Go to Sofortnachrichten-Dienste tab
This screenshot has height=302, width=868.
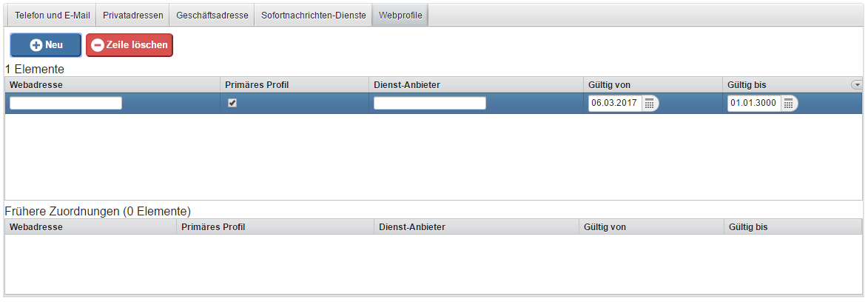[313, 16]
